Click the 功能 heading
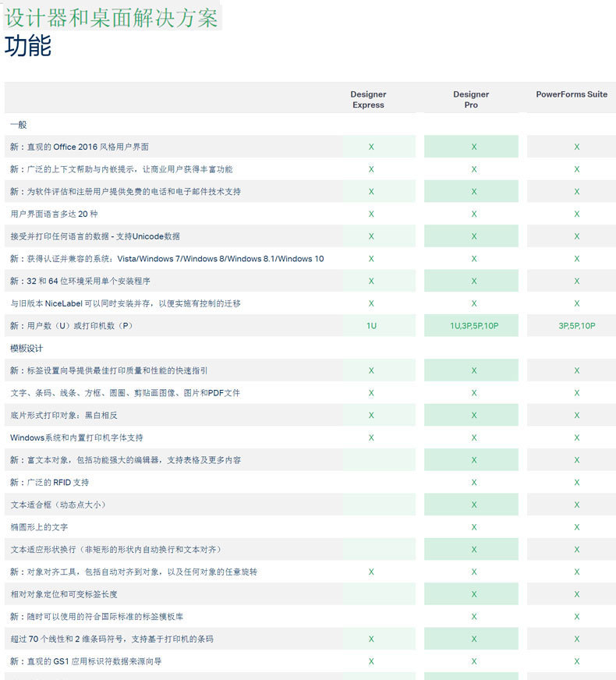The image size is (616, 680). (x=28, y=46)
